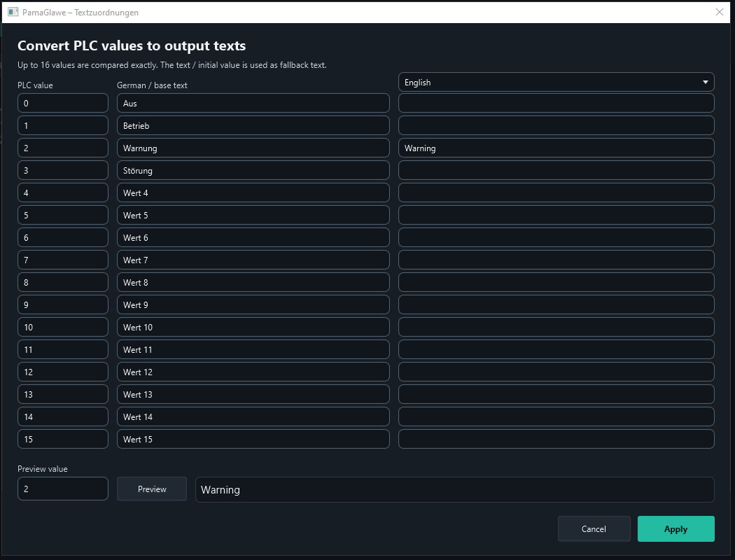Click empty English translation field for 'Wert 14'
The image size is (735, 560).
[556, 416]
